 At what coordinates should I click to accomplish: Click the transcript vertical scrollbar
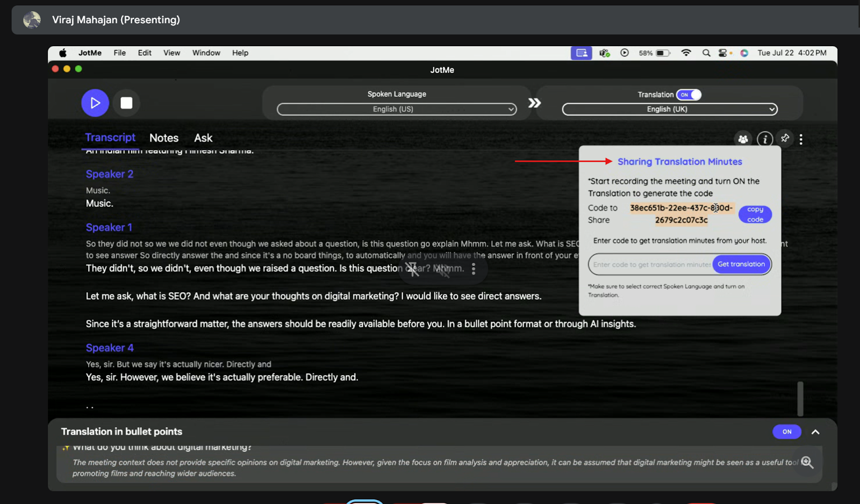coord(800,398)
